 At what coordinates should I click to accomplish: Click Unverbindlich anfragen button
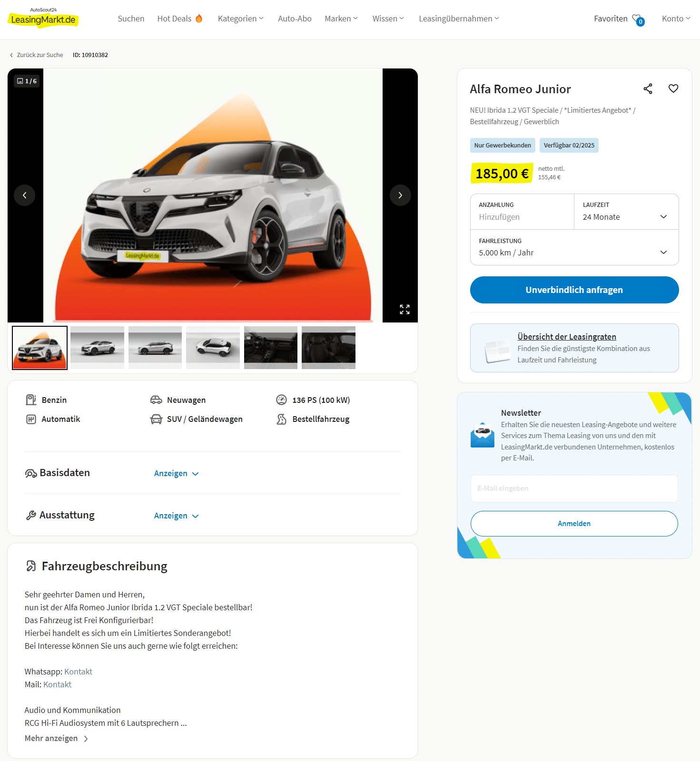[x=574, y=290]
